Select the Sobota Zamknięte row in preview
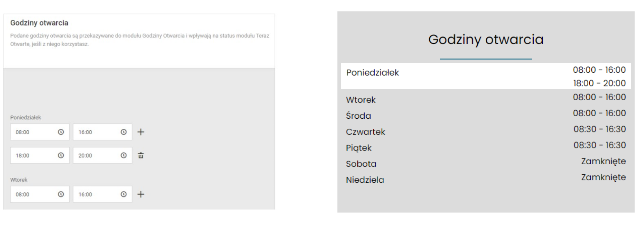The image size is (644, 234). pos(486,163)
